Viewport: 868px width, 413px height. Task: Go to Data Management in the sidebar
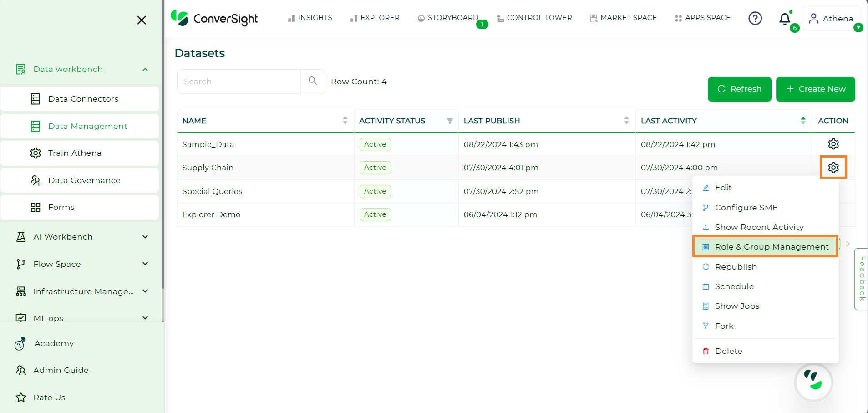click(80, 126)
